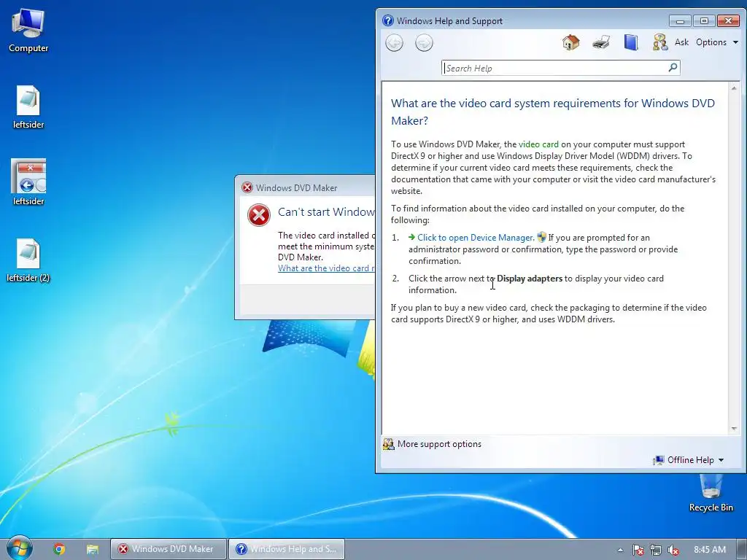
Task: Click the magnifier search button
Action: [x=673, y=68]
